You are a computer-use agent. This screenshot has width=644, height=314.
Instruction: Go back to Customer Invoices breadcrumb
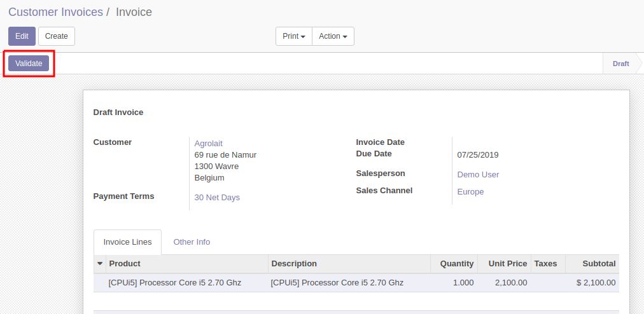(x=55, y=12)
